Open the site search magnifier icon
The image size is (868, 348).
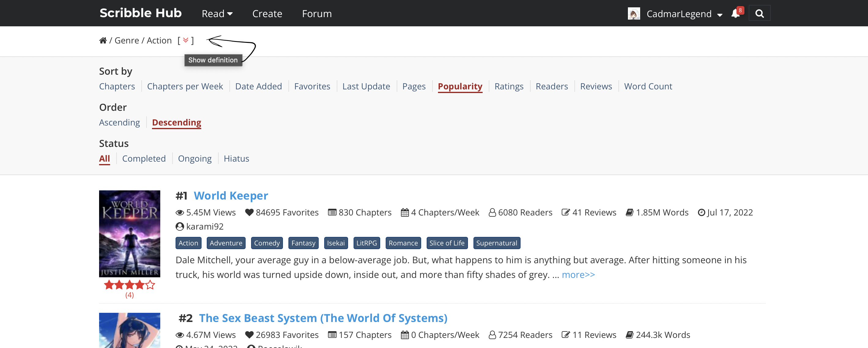coord(759,13)
